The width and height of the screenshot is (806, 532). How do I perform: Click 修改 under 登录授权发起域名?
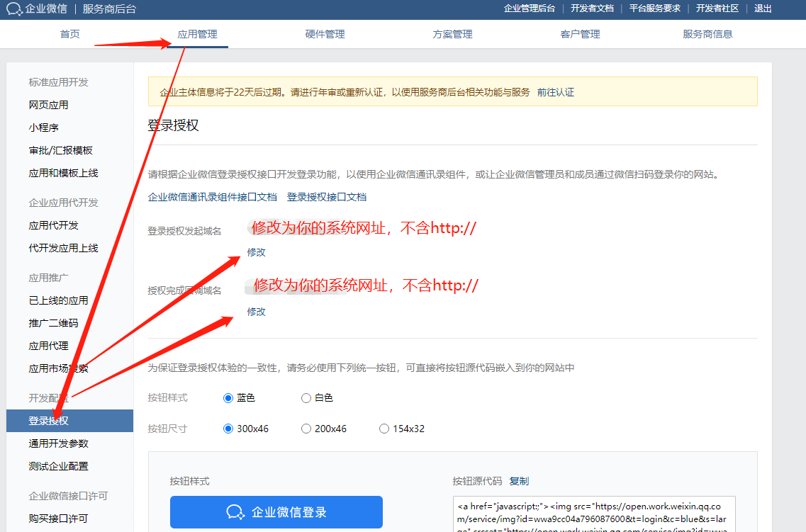coord(256,252)
